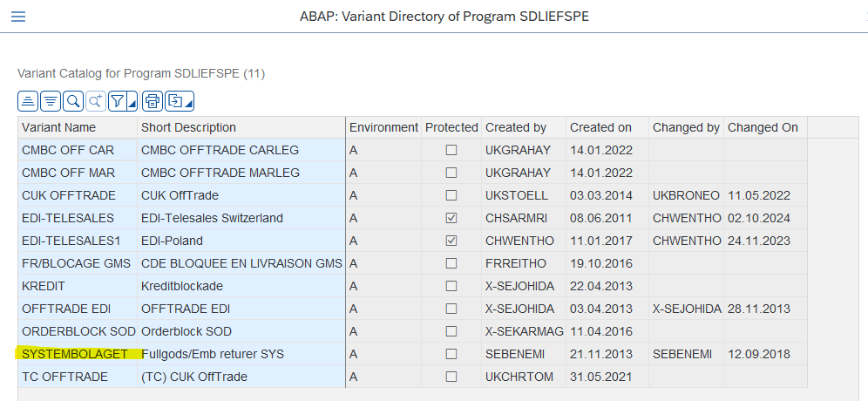Open the hamburger menu icon
This screenshot has width=868, height=401.
pyautogui.click(x=17, y=17)
